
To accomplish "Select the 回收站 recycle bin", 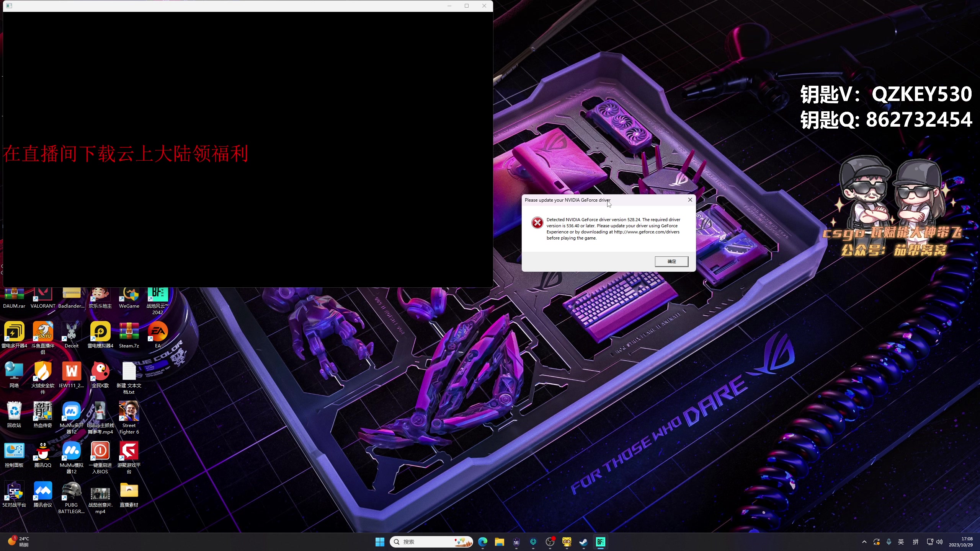I will tap(14, 415).
